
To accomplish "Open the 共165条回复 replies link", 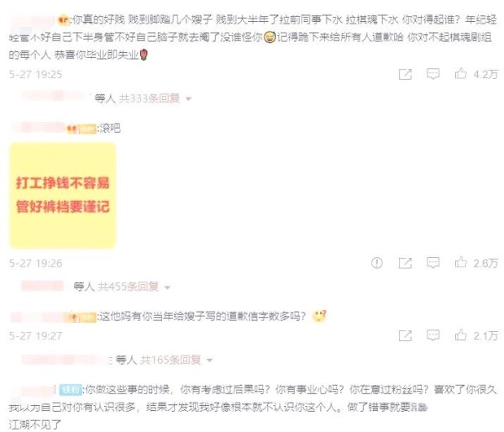I will click(171, 360).
